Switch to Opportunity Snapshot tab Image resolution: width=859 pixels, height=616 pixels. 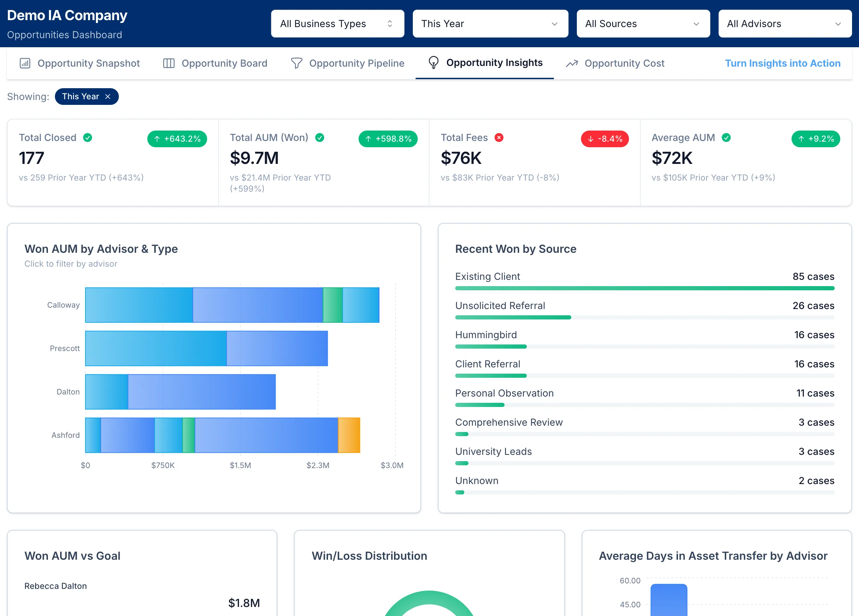pos(80,63)
